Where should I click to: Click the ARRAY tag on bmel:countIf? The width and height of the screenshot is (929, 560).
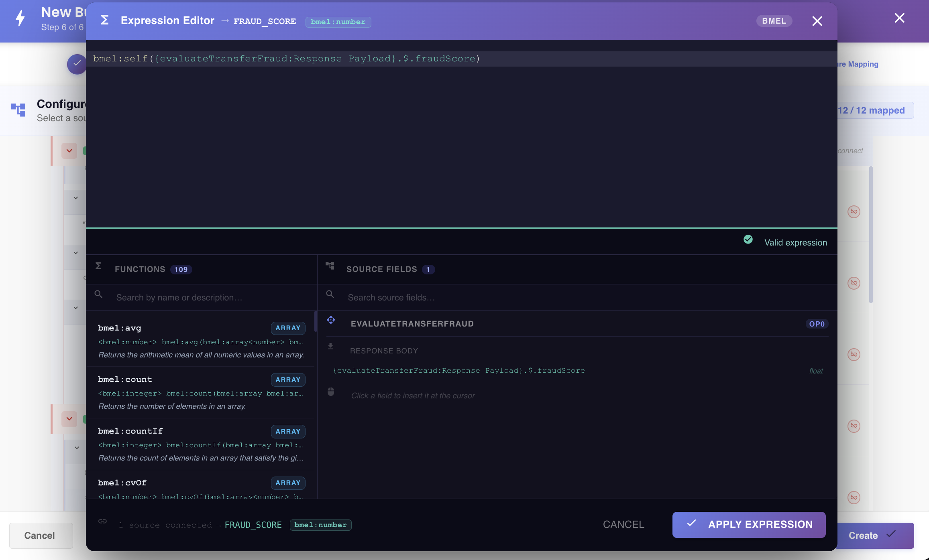coord(288,431)
